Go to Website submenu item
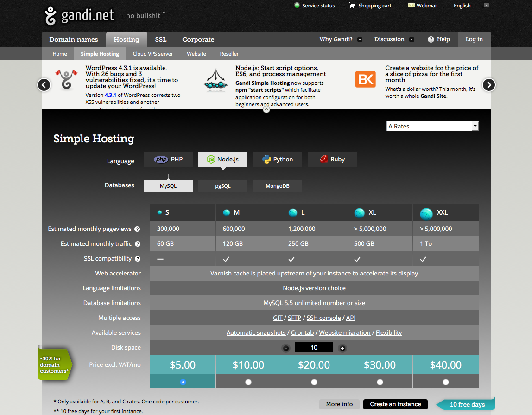The height and width of the screenshot is (415, 532). 196,54
